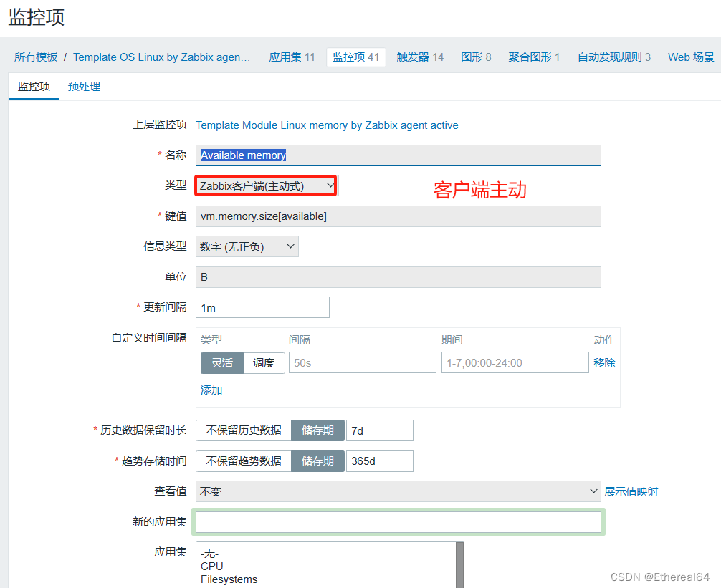Expand the 查看值 dropdown showing 不变
The height and width of the screenshot is (588, 721).
click(398, 491)
